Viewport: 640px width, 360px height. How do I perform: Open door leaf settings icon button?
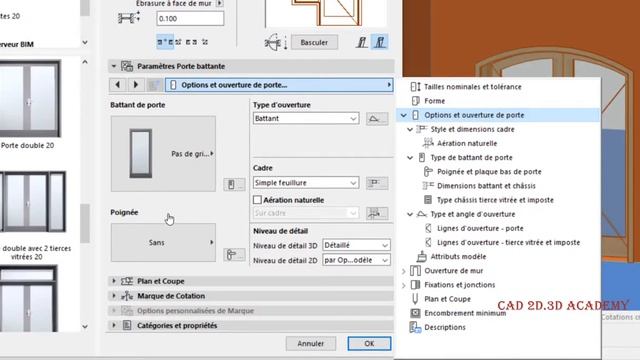coord(234,184)
